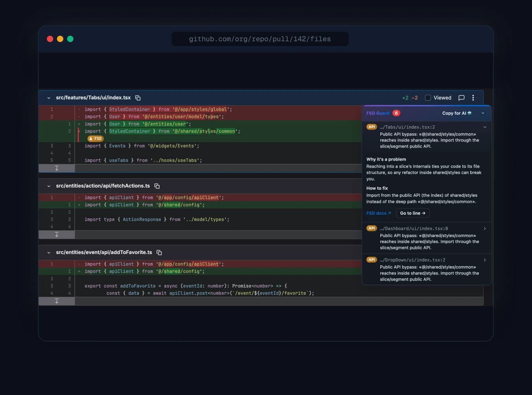
Task: Click API badge for Dashboard/ui/index.tsx:8
Action: 372,228
